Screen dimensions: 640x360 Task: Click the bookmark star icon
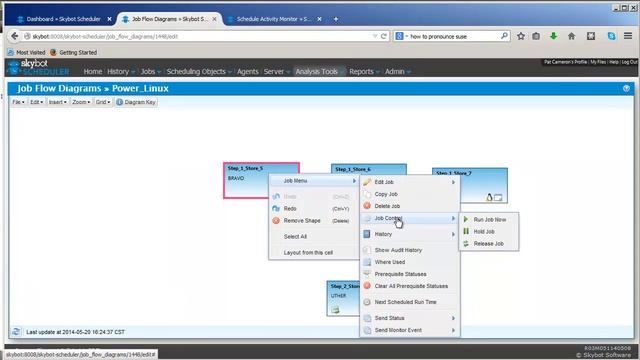click(521, 36)
